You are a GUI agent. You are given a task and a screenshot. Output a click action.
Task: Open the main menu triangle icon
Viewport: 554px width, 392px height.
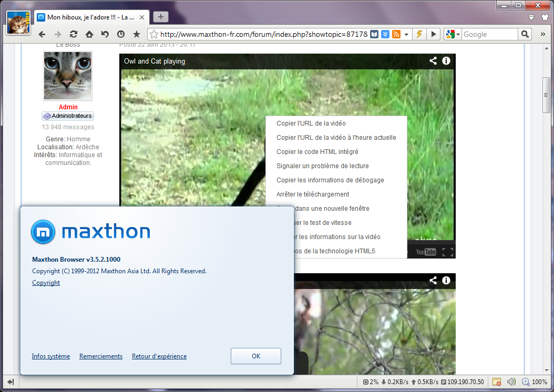pos(531,17)
